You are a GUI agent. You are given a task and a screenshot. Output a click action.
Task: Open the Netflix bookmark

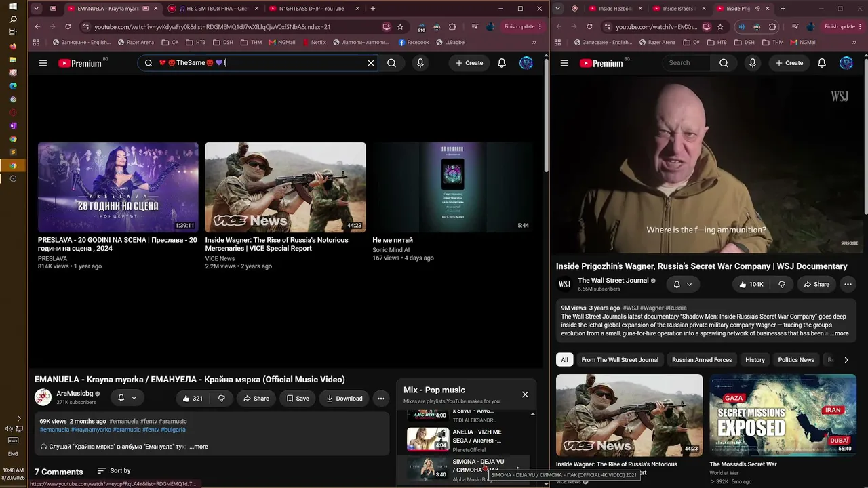click(x=315, y=42)
